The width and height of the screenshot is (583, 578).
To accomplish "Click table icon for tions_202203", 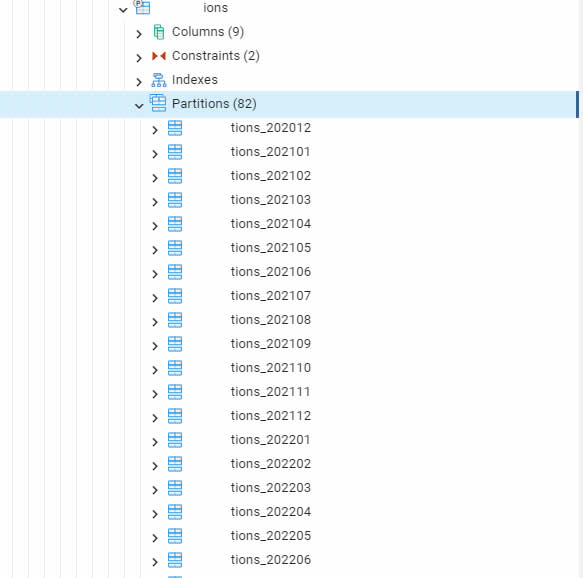I will tap(175, 488).
